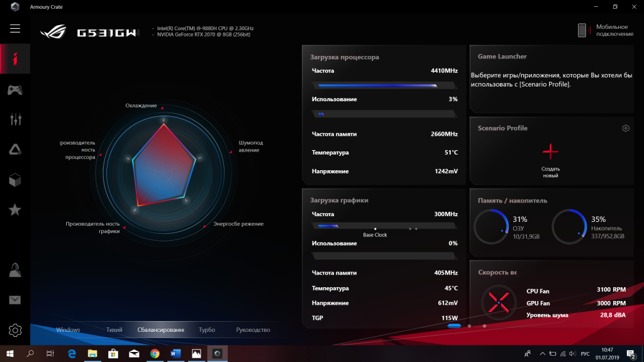Open the hamburger navigation menu

(x=15, y=29)
